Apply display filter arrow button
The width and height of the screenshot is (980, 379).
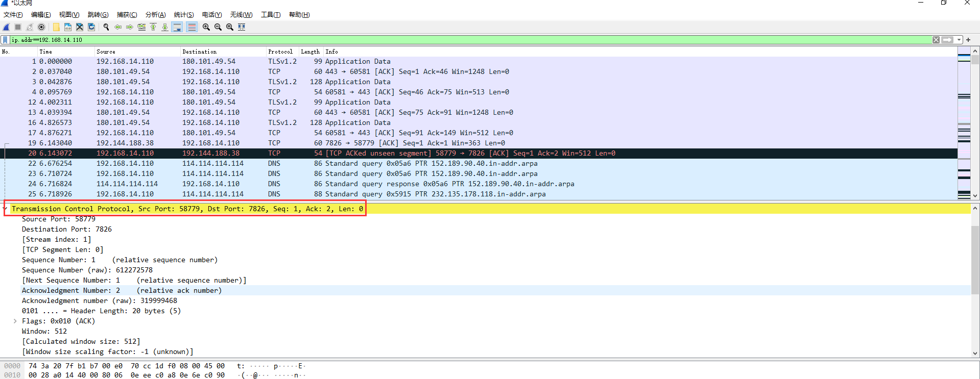[948, 40]
